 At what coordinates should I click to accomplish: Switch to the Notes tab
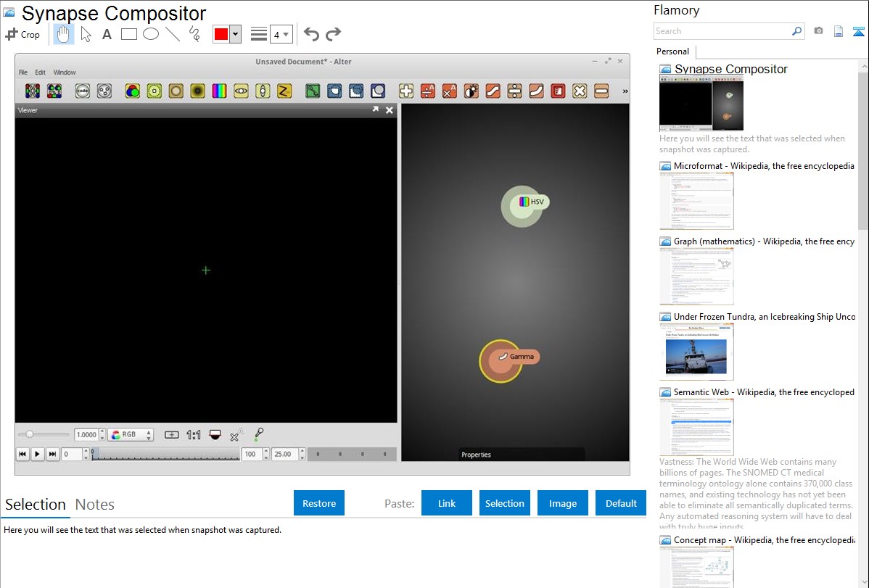95,505
